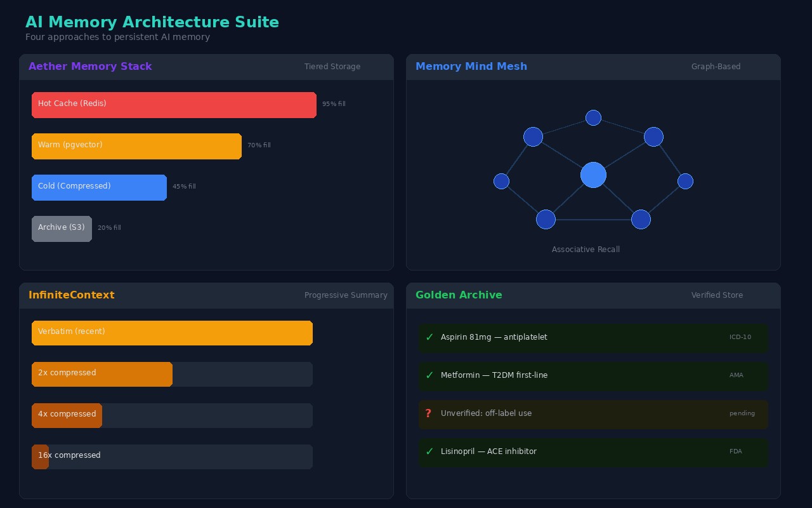Select the Warm (pgvector) bar
Screen dimensions: 812x508
136,146
